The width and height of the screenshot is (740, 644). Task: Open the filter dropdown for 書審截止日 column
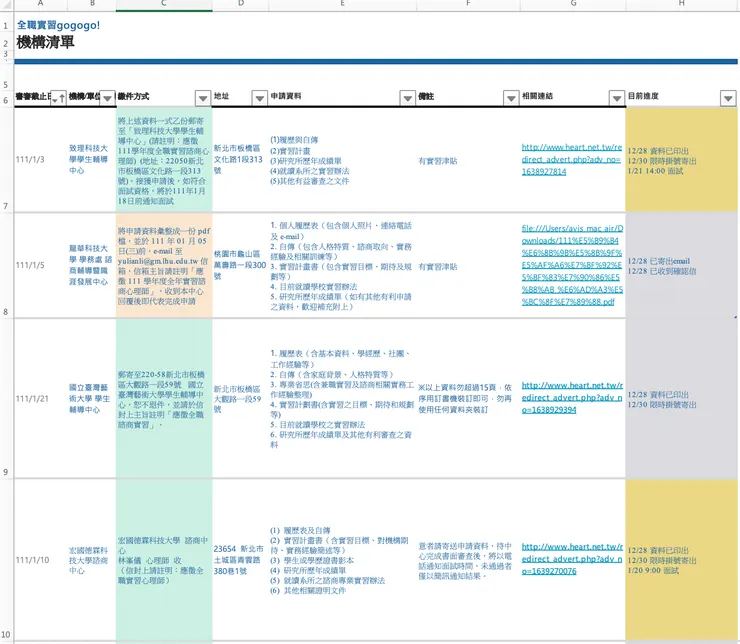click(59, 99)
